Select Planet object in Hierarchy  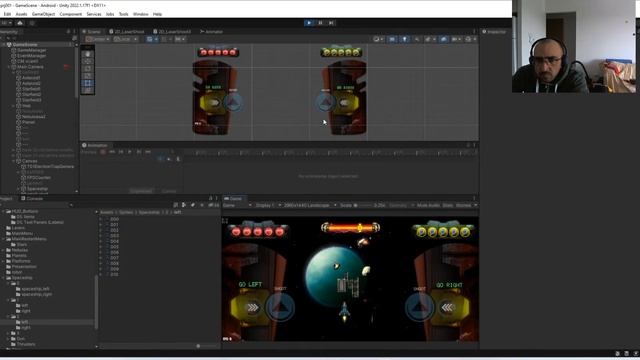[28, 122]
